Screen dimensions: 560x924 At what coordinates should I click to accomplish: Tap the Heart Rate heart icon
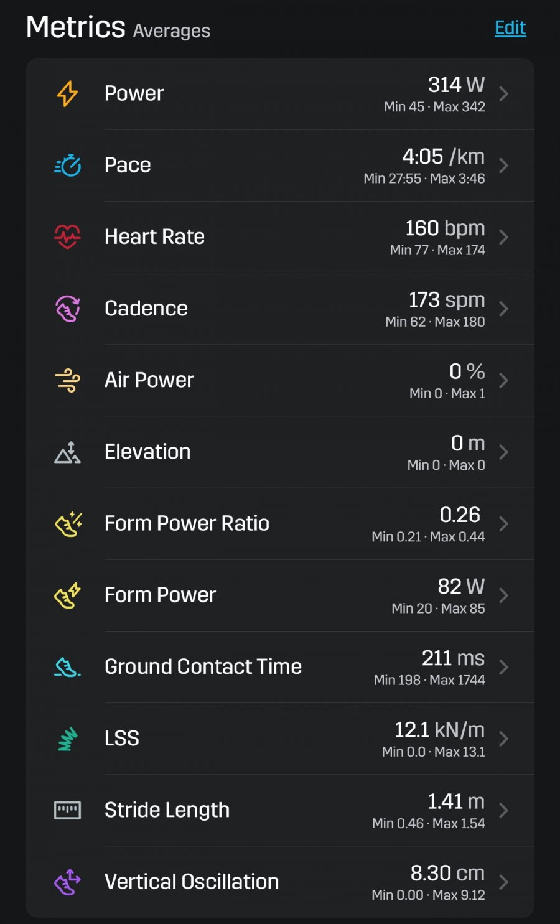(67, 237)
